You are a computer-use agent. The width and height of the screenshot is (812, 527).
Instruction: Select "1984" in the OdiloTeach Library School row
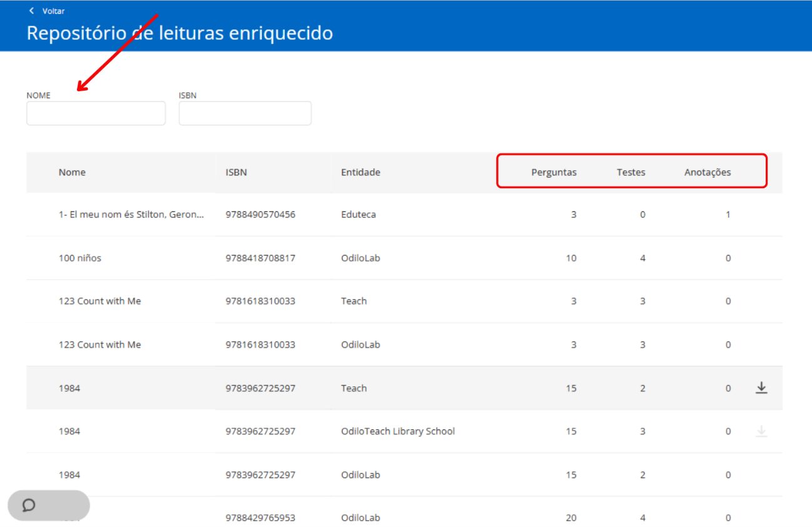point(69,431)
